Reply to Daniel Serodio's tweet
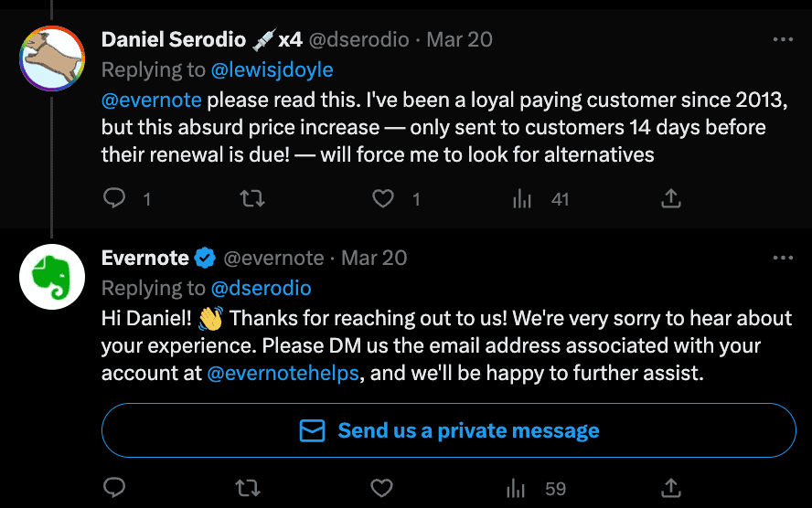The image size is (812, 508). pos(114,197)
